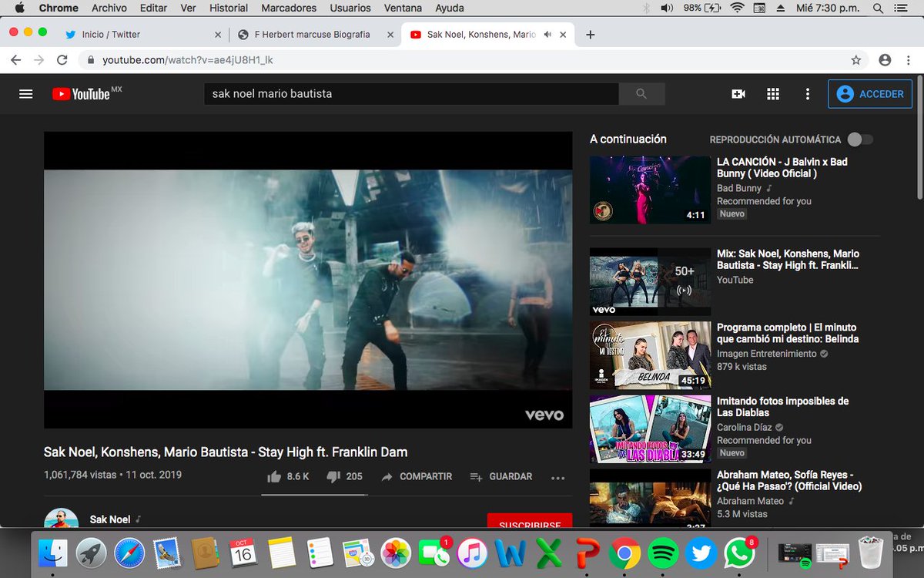Bookmark this page with the star icon
The height and width of the screenshot is (578, 924).
[856, 60]
